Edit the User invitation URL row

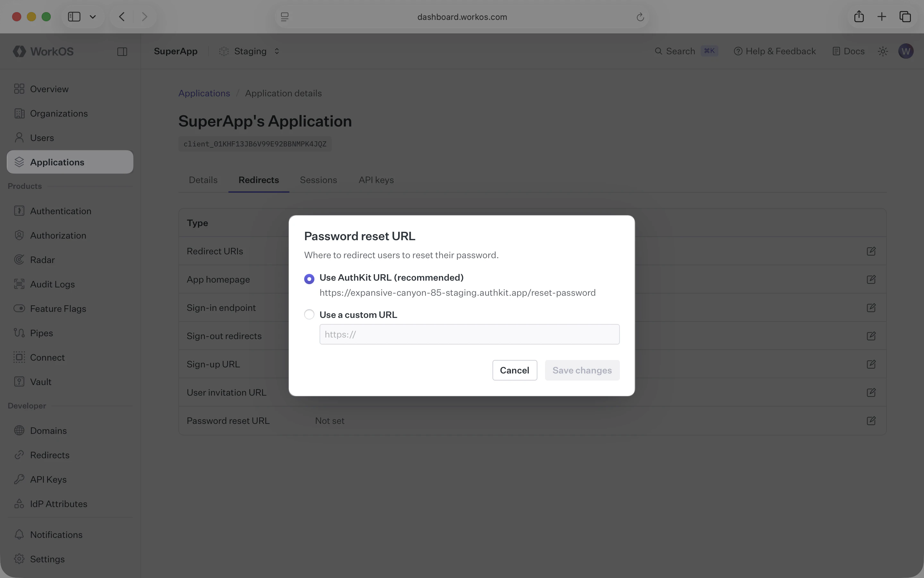(871, 393)
